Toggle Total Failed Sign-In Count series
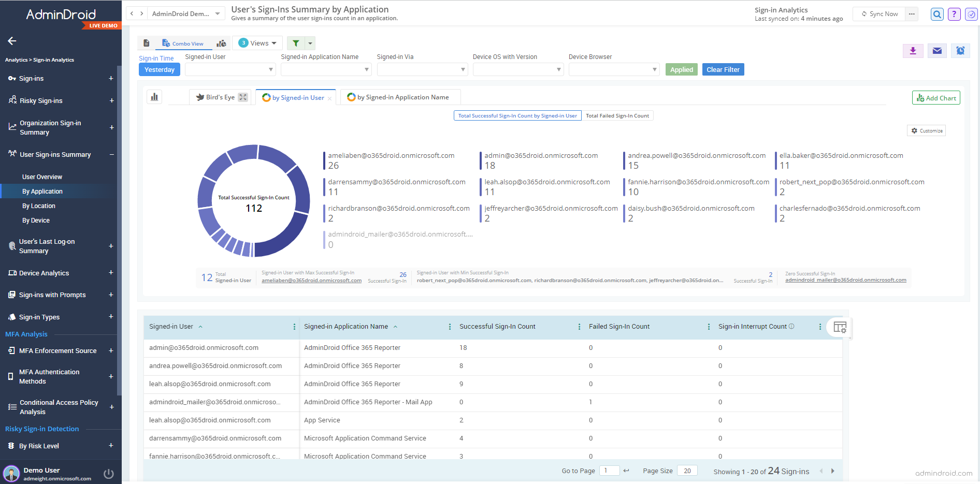Viewport: 980px width, 484px height. (x=617, y=115)
